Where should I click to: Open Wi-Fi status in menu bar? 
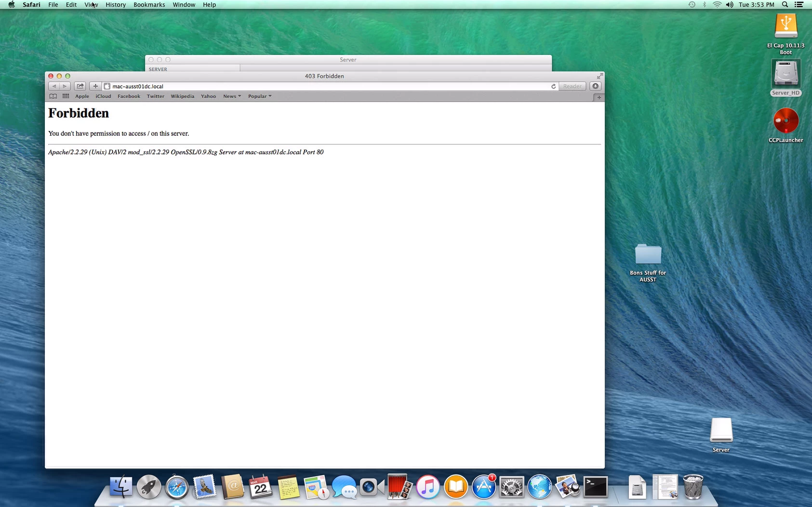tap(717, 4)
